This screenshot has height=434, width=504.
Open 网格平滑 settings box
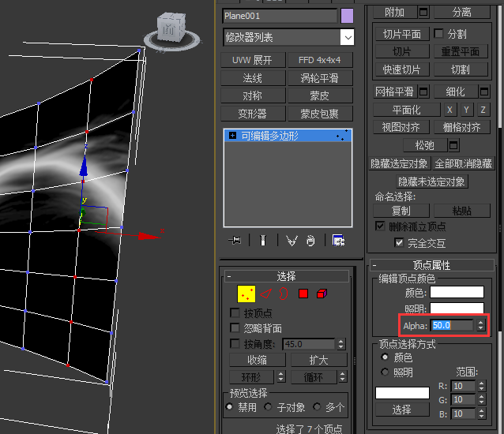(423, 92)
